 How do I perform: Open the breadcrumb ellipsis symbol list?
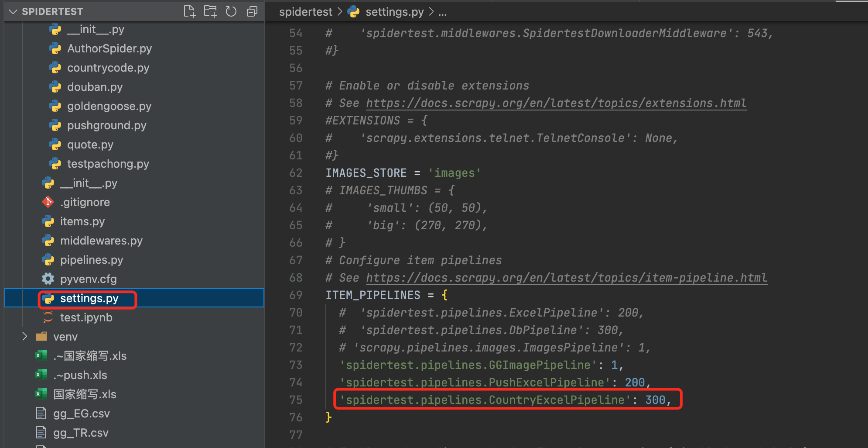(x=442, y=12)
